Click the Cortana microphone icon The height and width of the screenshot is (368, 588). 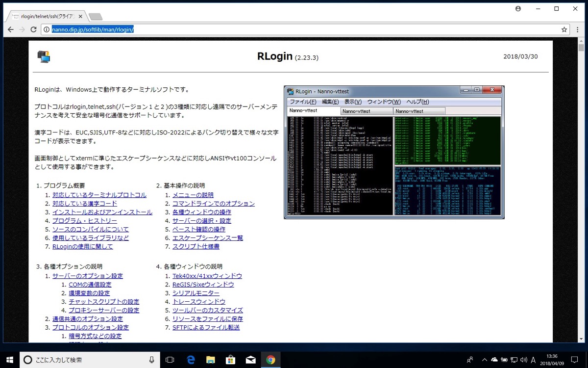click(152, 359)
